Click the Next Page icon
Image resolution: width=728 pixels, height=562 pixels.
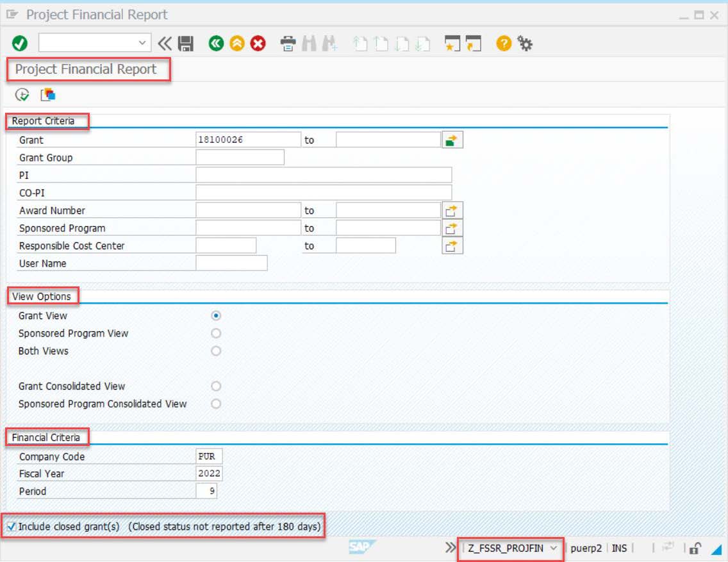(x=402, y=44)
